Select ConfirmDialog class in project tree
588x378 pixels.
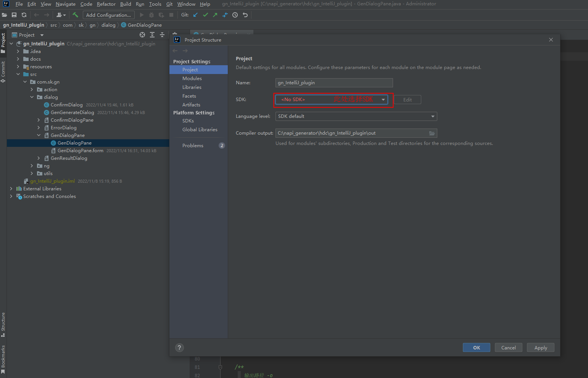[x=66, y=105]
